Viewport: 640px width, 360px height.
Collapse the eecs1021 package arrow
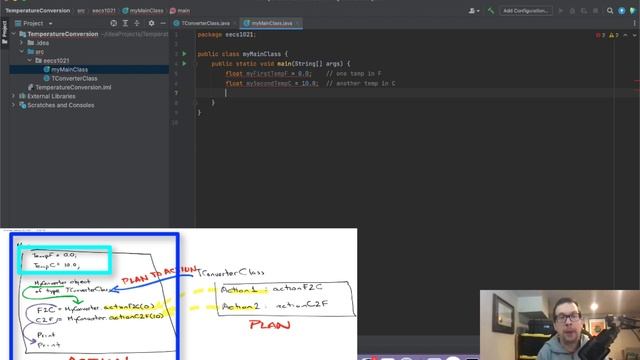click(x=29, y=60)
